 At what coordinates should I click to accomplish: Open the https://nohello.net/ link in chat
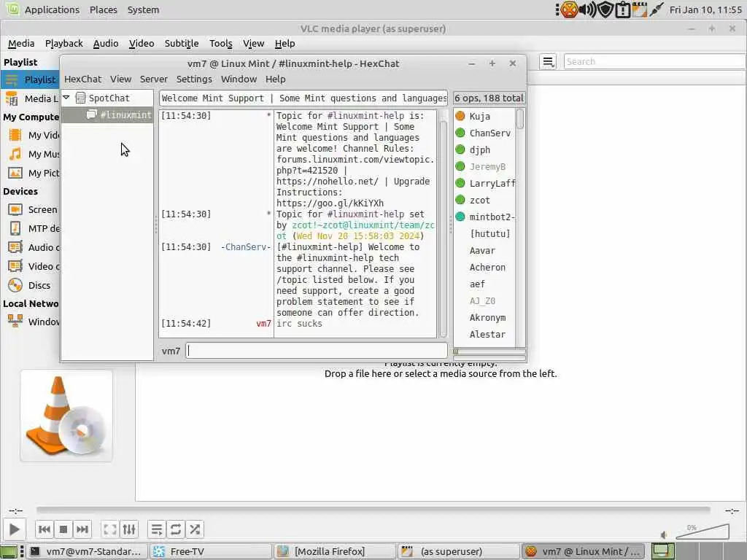coord(328,182)
